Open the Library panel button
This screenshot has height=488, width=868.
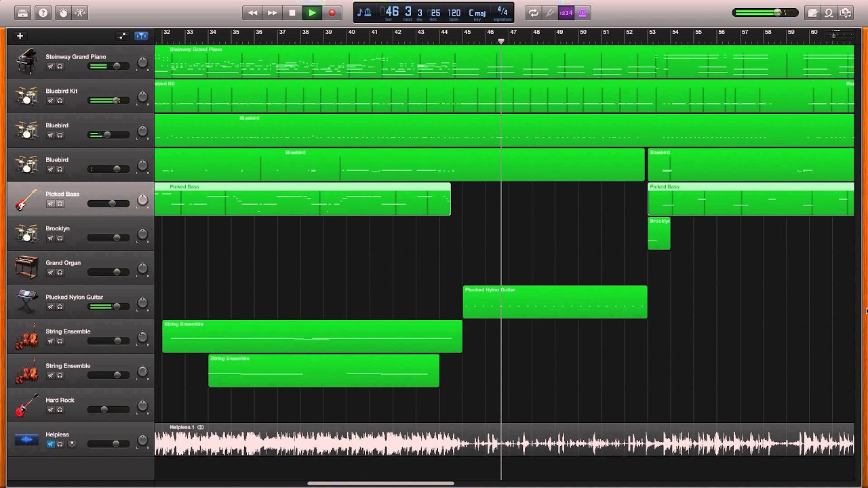click(23, 13)
